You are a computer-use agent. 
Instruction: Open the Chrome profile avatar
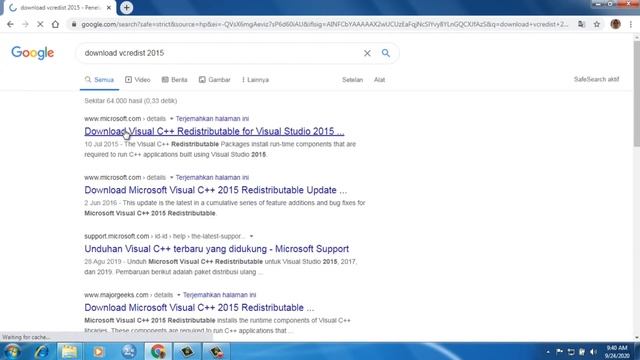pyautogui.click(x=616, y=24)
